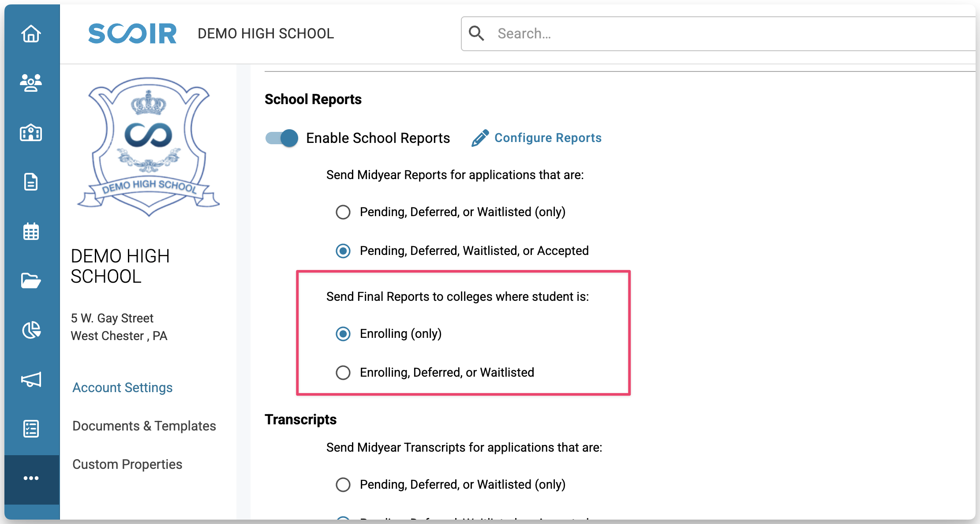Open the pie chart analytics icon
This screenshot has width=980, height=524.
coord(31,330)
